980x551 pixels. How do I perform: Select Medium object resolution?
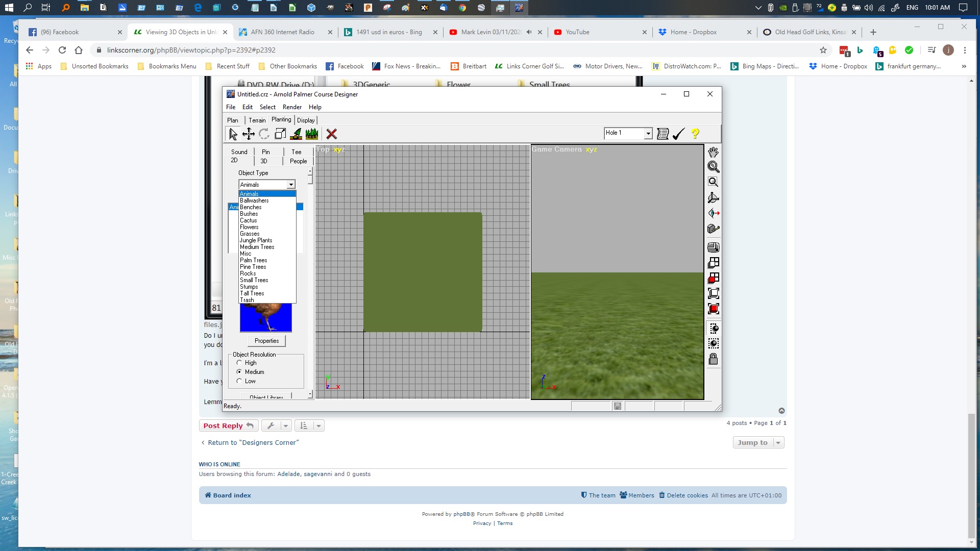click(x=239, y=372)
